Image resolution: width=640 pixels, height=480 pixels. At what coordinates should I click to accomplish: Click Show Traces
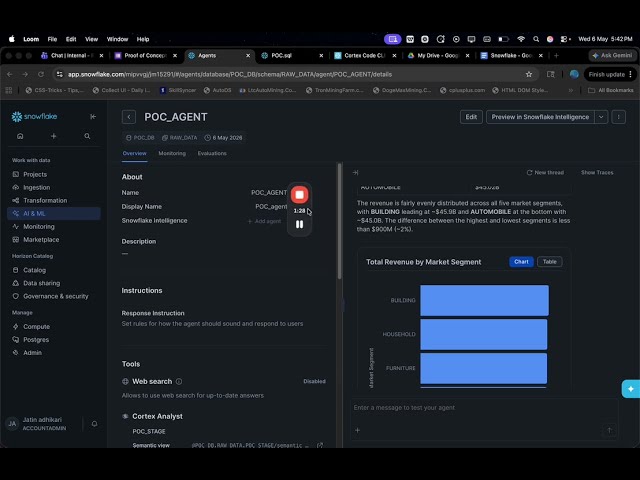pyautogui.click(x=597, y=173)
